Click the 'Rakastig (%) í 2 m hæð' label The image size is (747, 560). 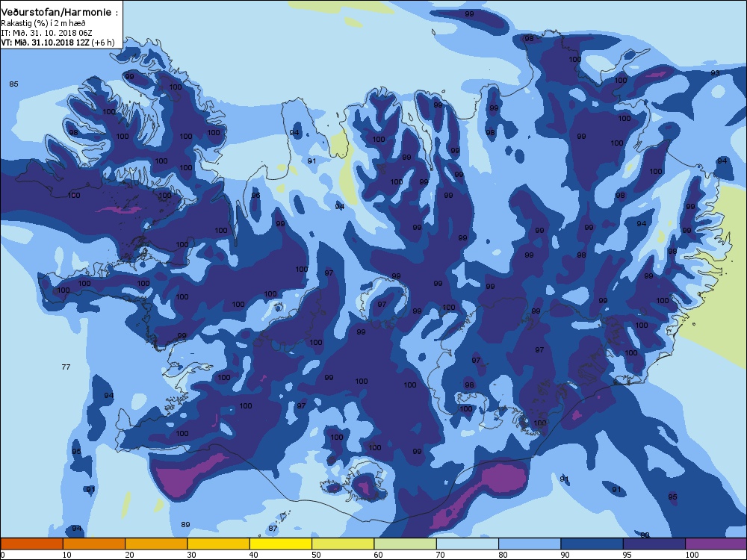point(43,23)
